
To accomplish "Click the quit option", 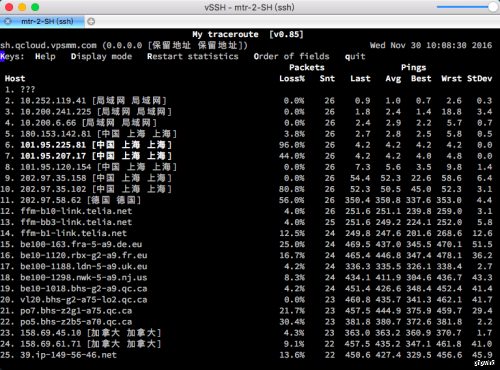I will (355, 57).
